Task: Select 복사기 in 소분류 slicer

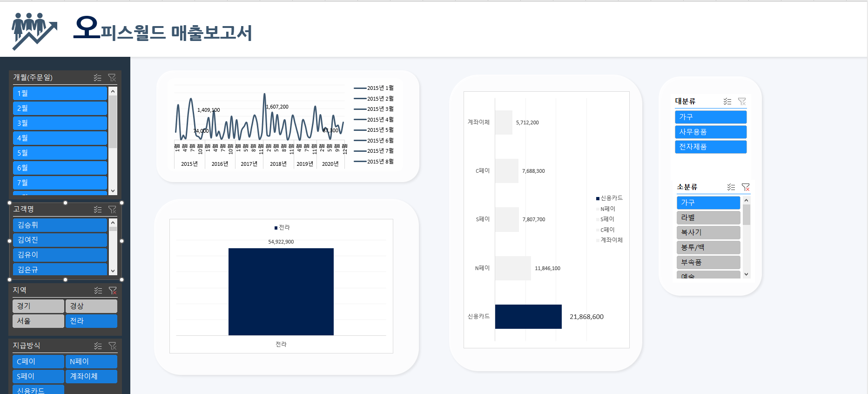Action: [x=708, y=232]
